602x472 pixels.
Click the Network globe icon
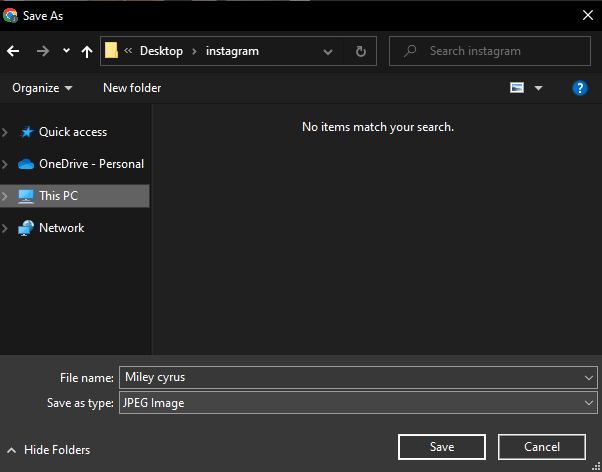coord(26,228)
